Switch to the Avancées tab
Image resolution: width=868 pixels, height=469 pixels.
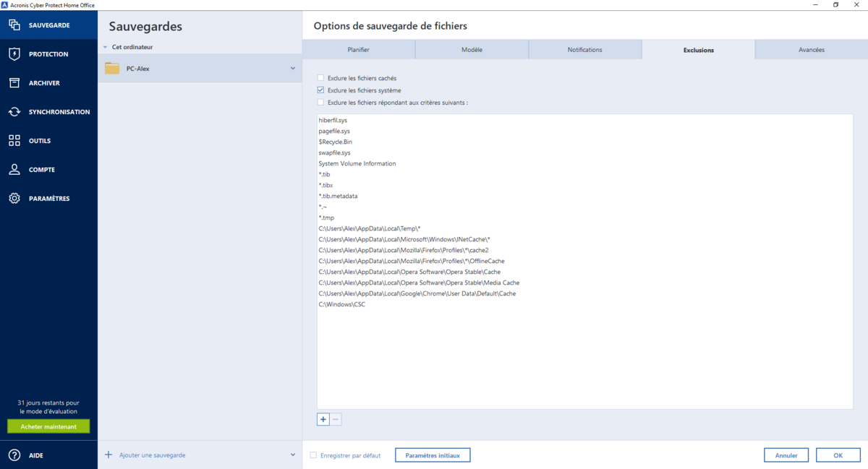pyautogui.click(x=812, y=50)
